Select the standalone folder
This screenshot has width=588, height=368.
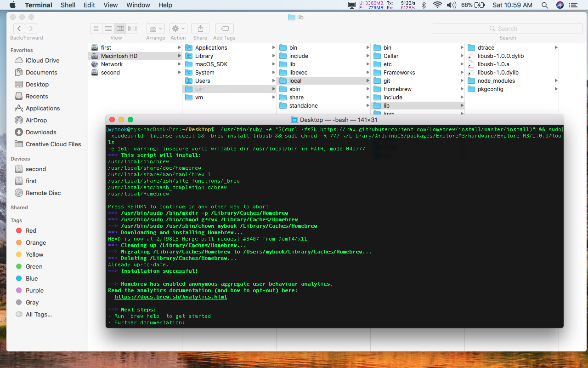click(323, 105)
